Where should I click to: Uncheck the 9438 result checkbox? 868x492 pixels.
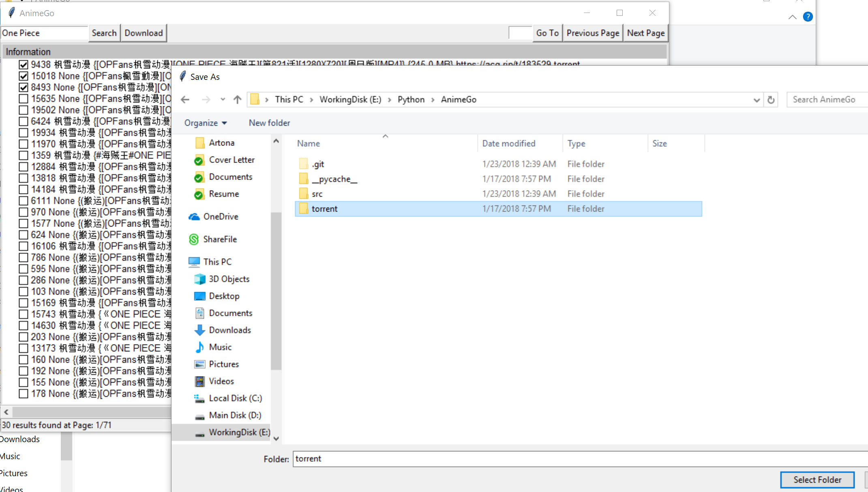tap(24, 65)
